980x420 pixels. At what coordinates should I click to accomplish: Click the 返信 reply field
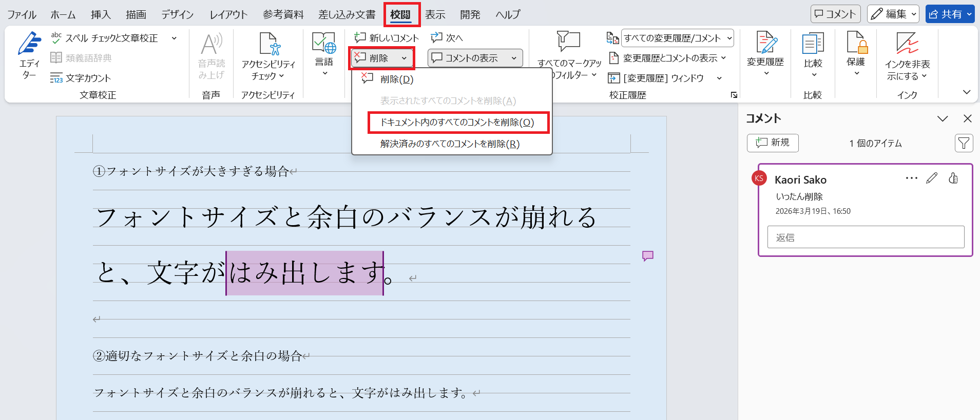click(x=866, y=237)
